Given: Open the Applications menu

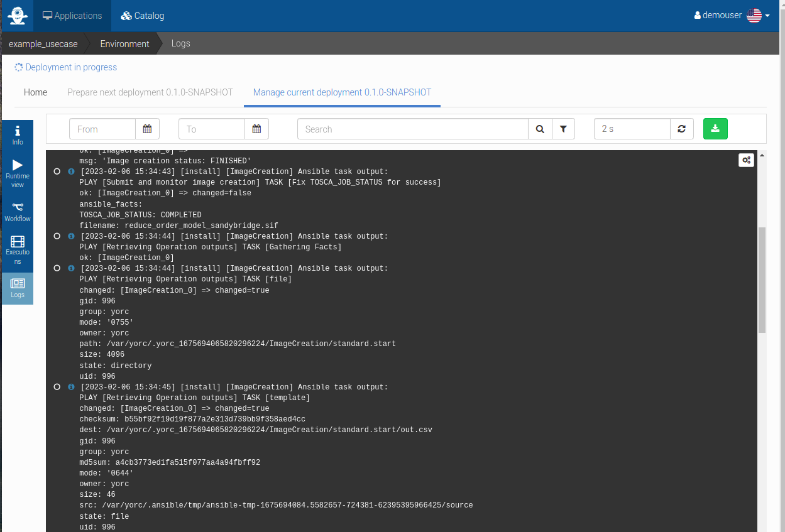Looking at the screenshot, I should click(72, 16).
